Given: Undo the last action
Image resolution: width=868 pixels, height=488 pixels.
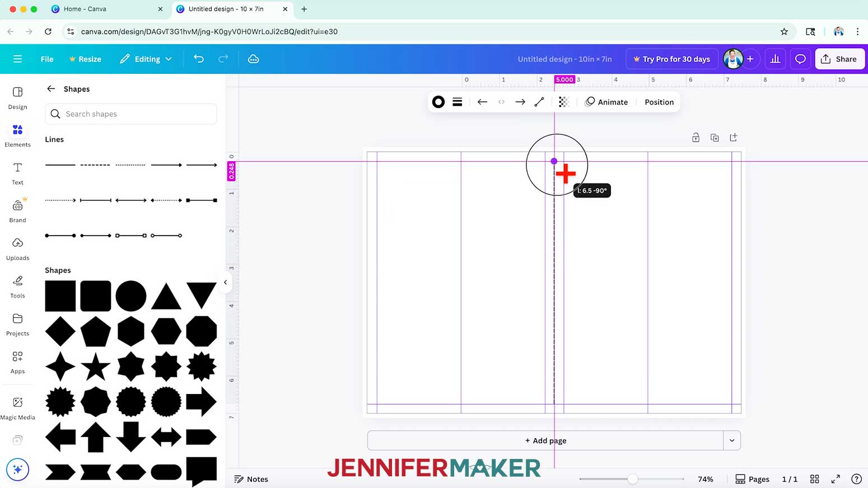Looking at the screenshot, I should click(199, 59).
